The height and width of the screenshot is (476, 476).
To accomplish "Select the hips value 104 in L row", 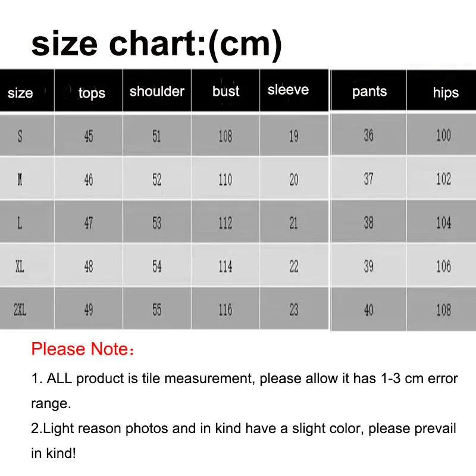I will click(443, 222).
